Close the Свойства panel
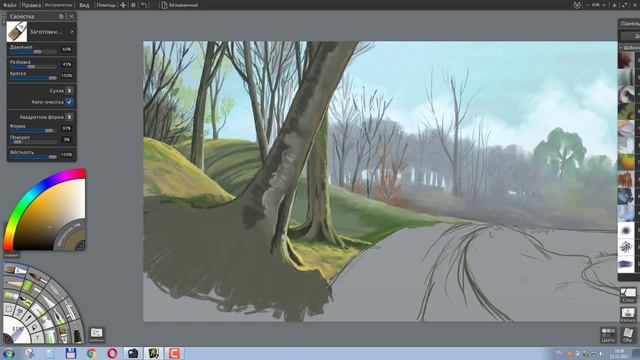Image resolution: width=640 pixels, height=360 pixels. pos(71,16)
